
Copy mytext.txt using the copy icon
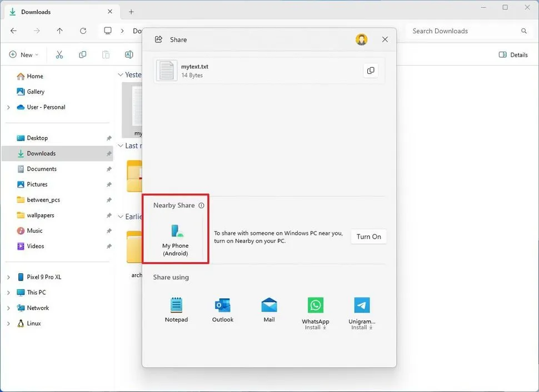pyautogui.click(x=371, y=71)
